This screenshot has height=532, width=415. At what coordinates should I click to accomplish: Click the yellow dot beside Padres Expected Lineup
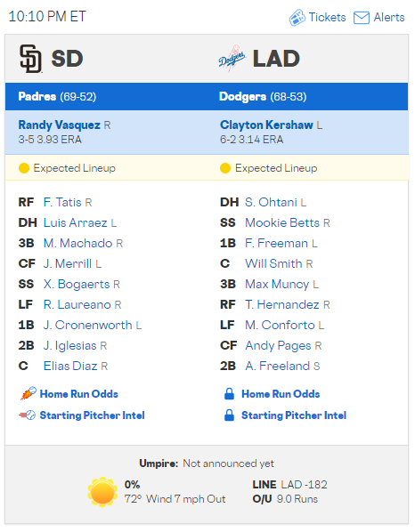tap(24, 168)
